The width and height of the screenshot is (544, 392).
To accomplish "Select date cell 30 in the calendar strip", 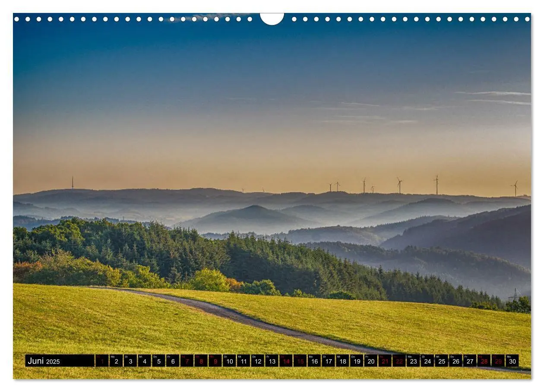I will click(512, 361).
